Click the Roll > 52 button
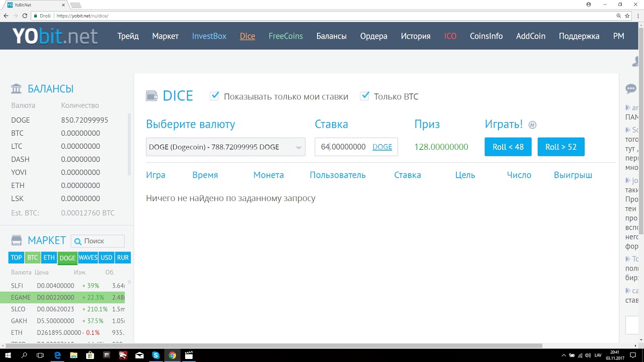644x362 pixels. point(561,147)
